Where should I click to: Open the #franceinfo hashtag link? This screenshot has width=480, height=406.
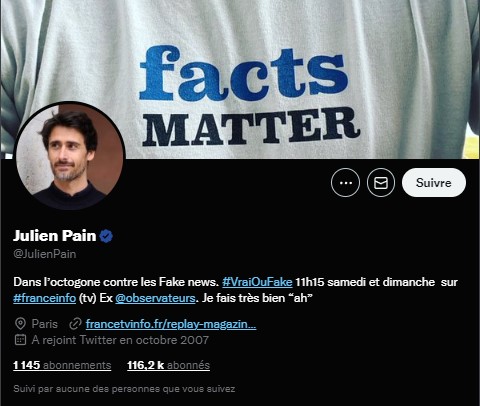click(x=45, y=298)
